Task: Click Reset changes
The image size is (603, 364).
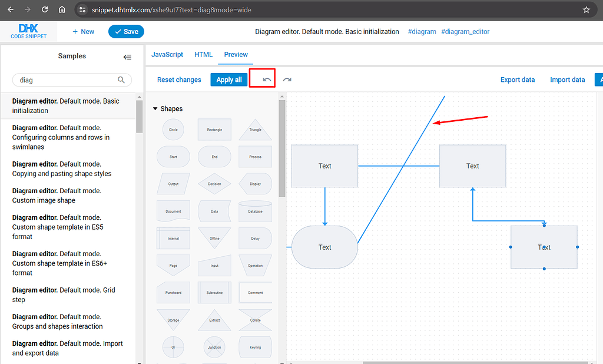Action: (x=179, y=80)
